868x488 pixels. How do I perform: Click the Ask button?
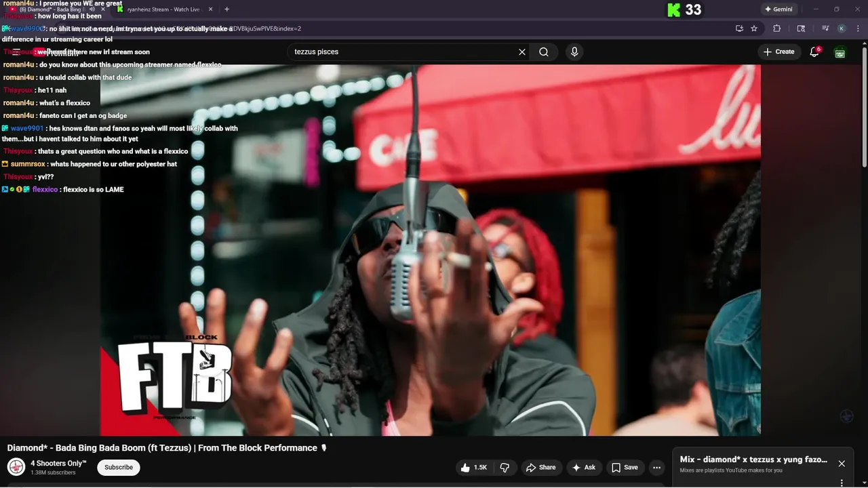(x=583, y=468)
